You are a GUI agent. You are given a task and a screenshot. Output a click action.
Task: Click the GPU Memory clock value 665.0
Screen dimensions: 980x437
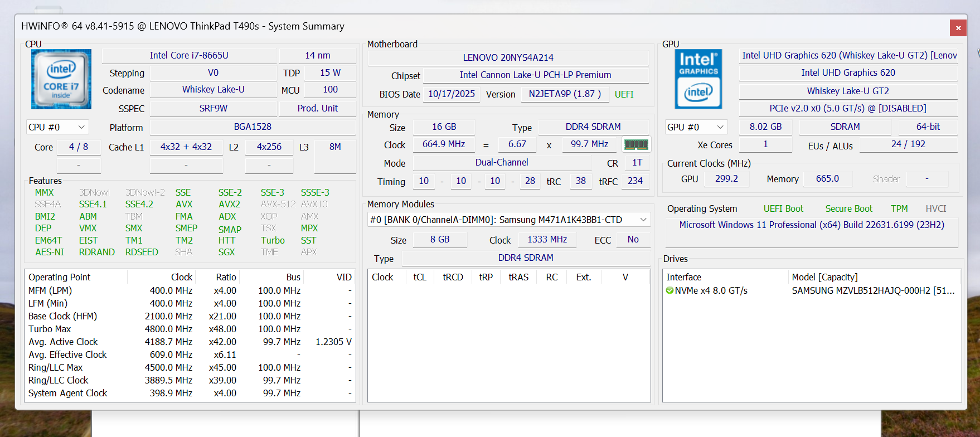[827, 178]
